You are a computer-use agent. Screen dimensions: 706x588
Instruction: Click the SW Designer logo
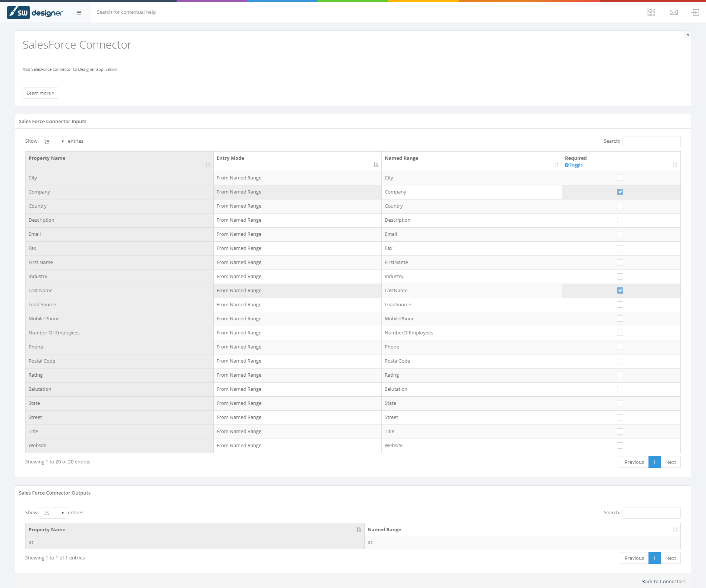click(x=35, y=13)
